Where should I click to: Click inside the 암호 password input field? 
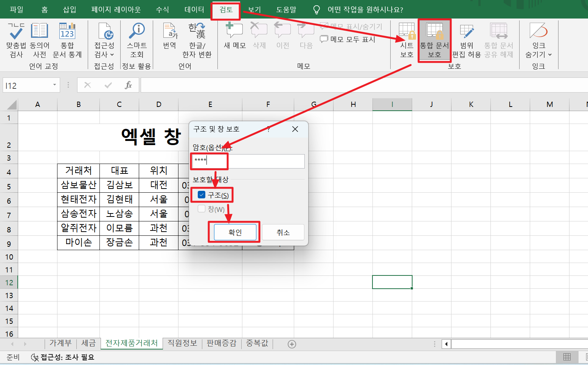[x=246, y=161]
